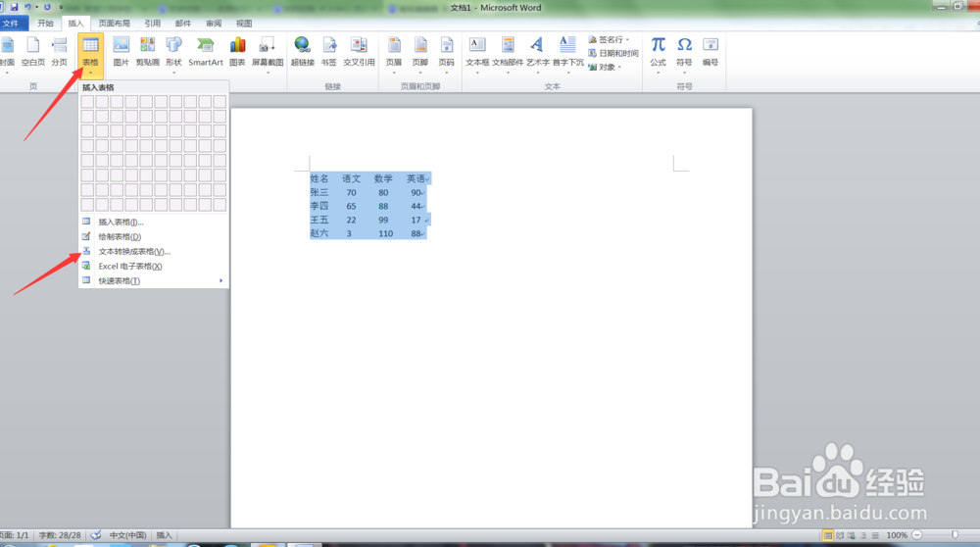Expand the Quick Tables (快速表格) submenu
980x547 pixels.
pos(154,280)
